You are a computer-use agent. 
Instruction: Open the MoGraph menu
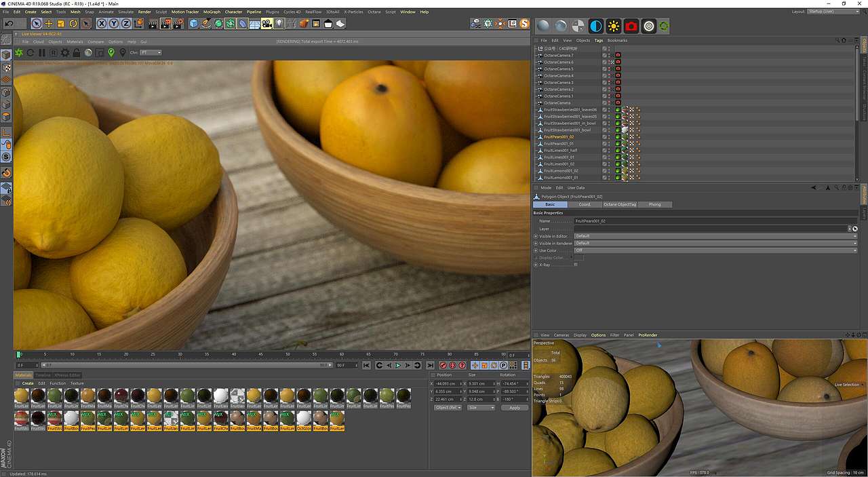tap(212, 12)
